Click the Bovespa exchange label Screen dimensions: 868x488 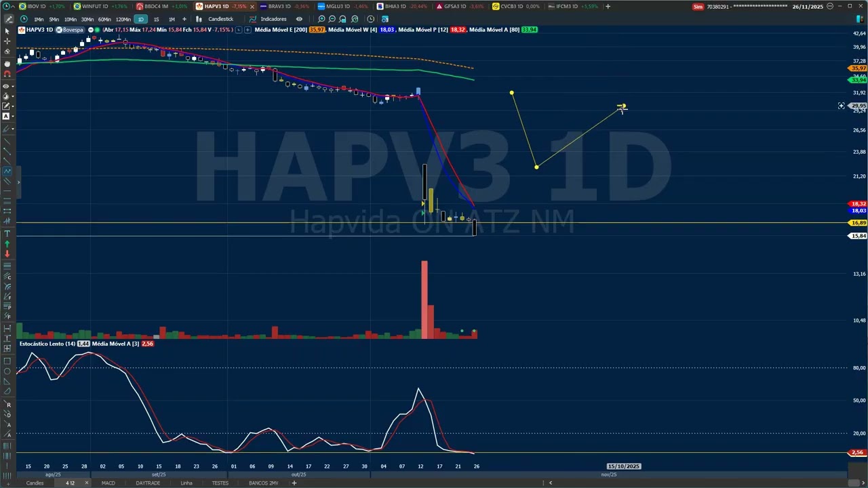click(x=70, y=30)
